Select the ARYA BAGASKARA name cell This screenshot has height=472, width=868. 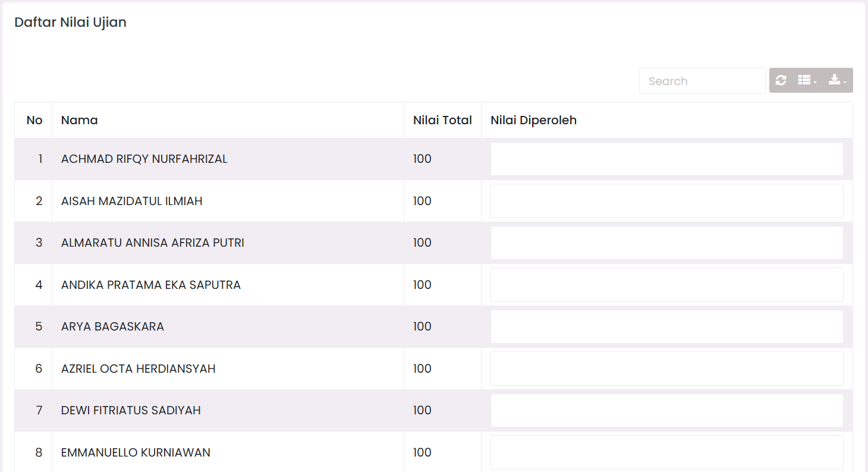[x=228, y=326]
